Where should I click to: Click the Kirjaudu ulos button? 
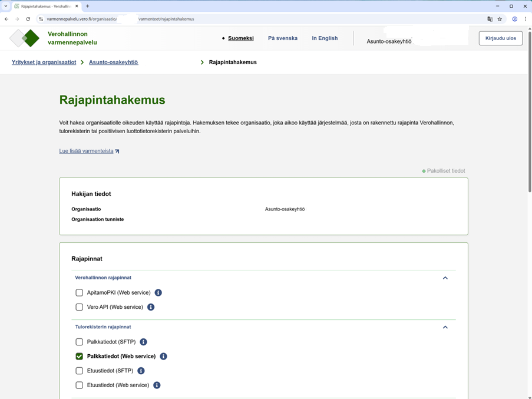pyautogui.click(x=500, y=38)
